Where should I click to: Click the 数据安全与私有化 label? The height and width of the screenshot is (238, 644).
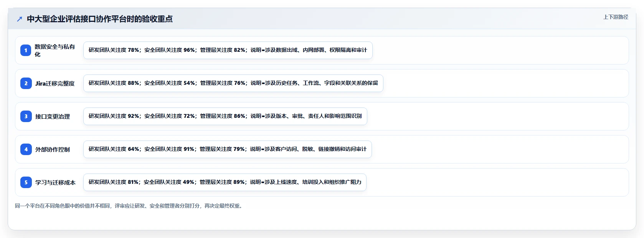pos(55,50)
